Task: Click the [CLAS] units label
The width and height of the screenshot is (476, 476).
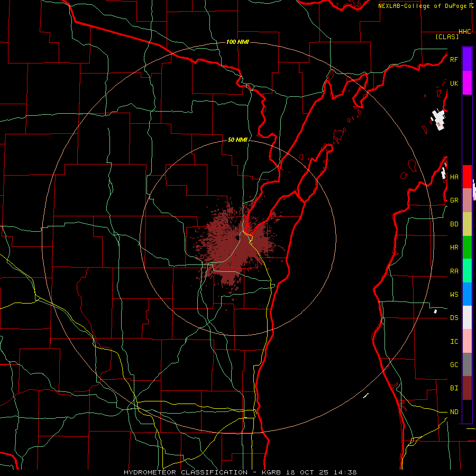Action: pyautogui.click(x=447, y=36)
